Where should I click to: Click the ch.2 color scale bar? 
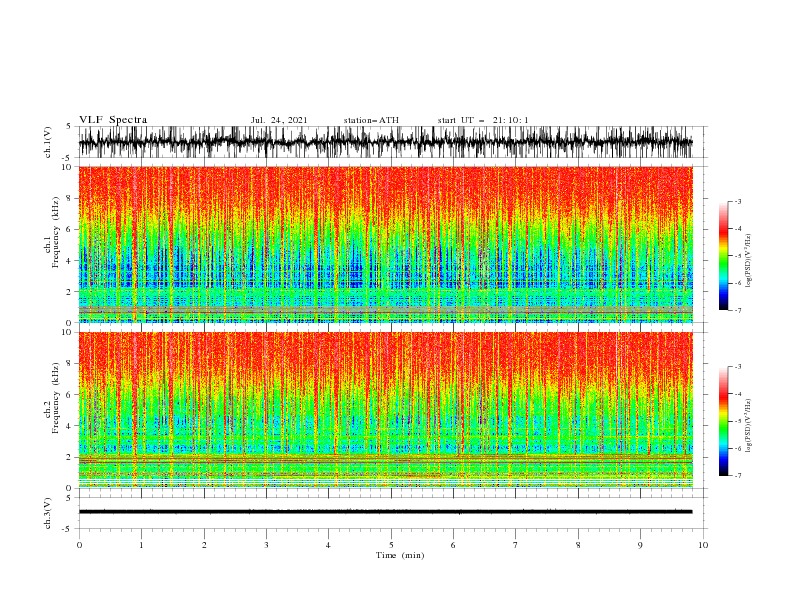[x=723, y=421]
